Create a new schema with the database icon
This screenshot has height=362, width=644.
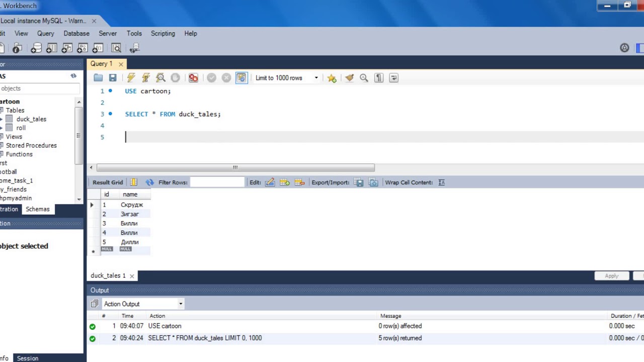36,48
